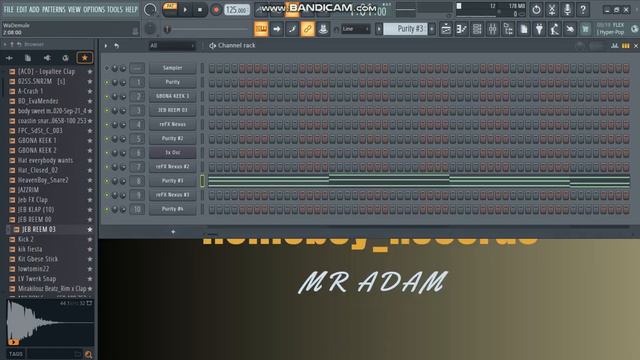Open the FILE menu
The image size is (640, 360).
8,9
